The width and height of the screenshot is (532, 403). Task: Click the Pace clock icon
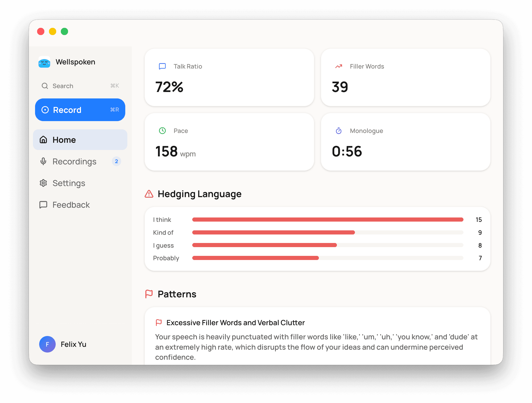coord(162,131)
